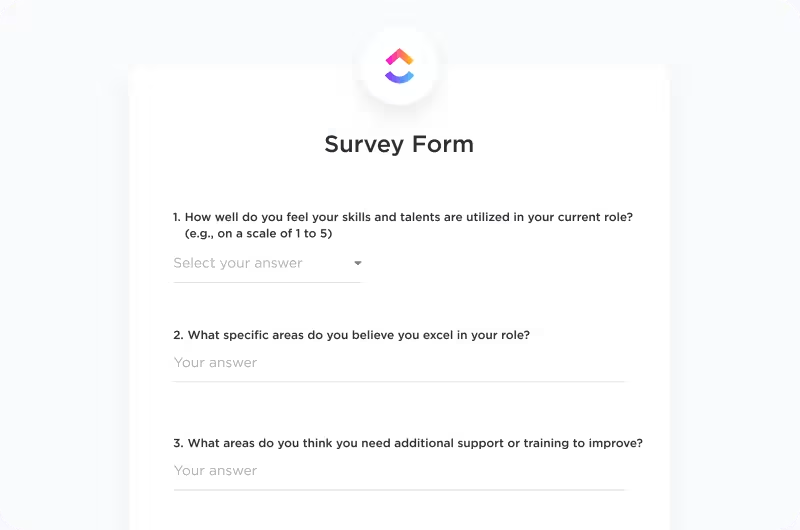Click the question about skills and talents utilized

(410, 217)
